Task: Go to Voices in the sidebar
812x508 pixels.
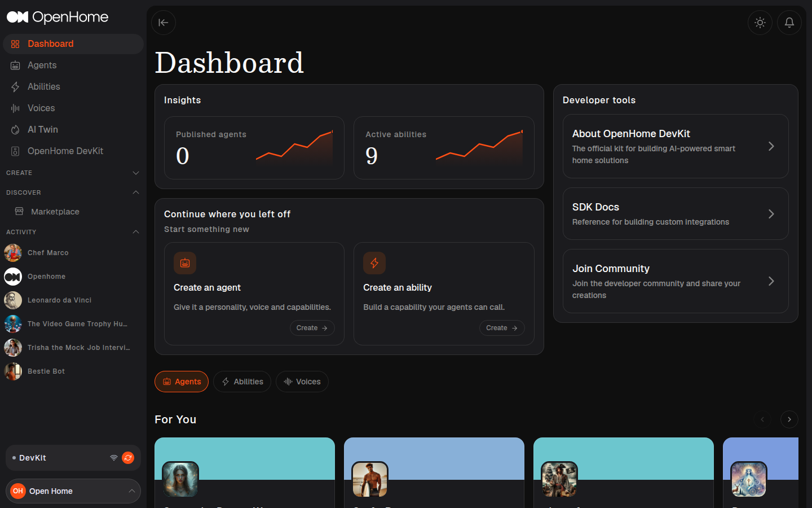Action: [73, 108]
